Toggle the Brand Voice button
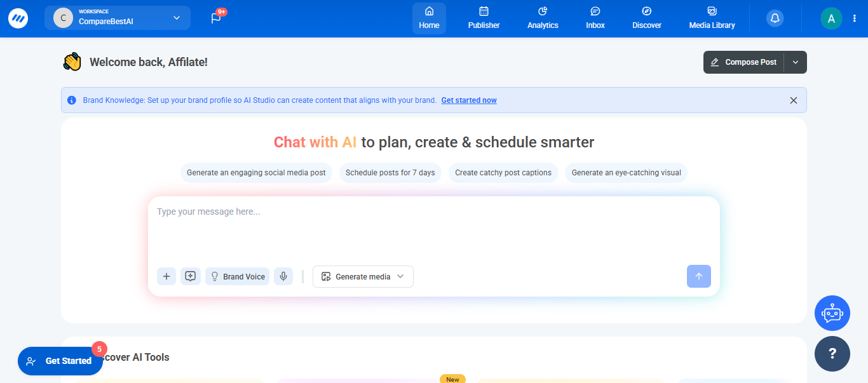Image resolution: width=868 pixels, height=383 pixels. coord(238,276)
